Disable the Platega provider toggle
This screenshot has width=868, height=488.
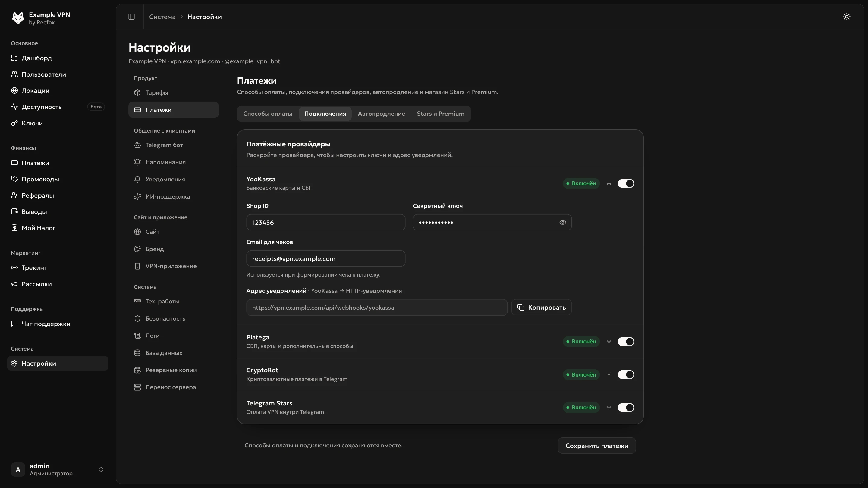626,342
